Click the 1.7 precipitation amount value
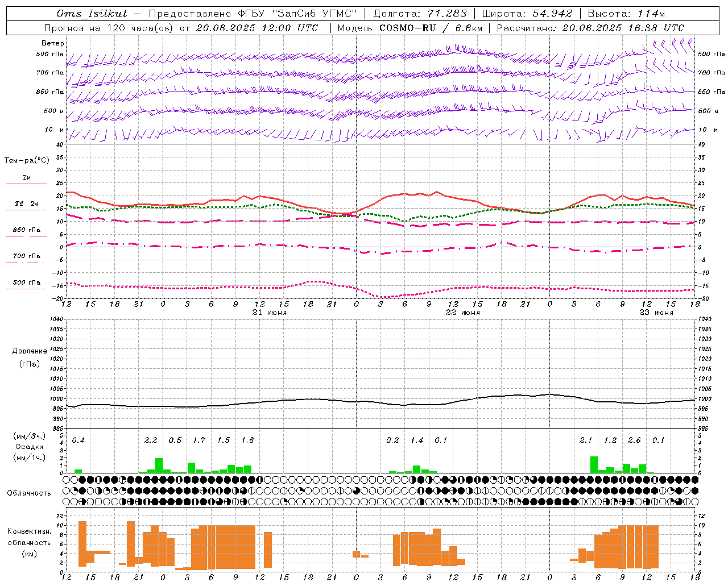Viewport: 728px width, 582px height. point(199,440)
